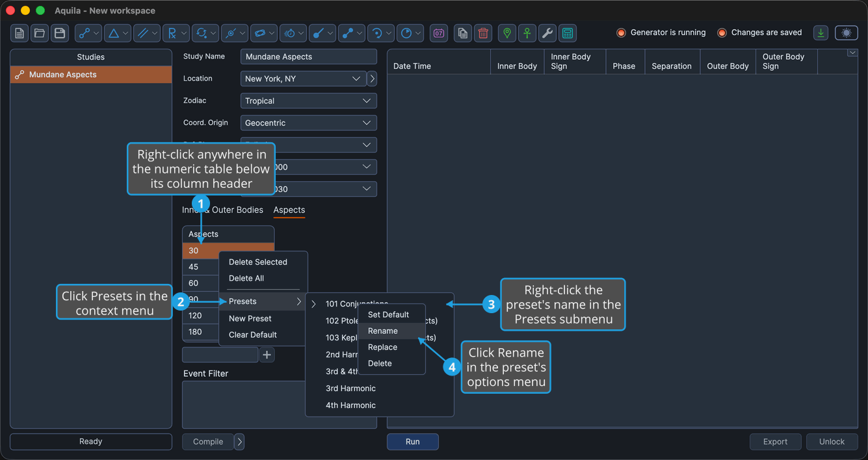
Task: Open the spiral arc tool dropdown
Action: coord(380,33)
